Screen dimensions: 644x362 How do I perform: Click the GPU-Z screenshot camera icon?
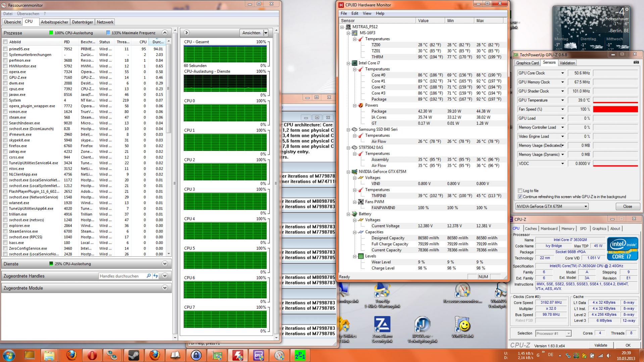coord(636,62)
